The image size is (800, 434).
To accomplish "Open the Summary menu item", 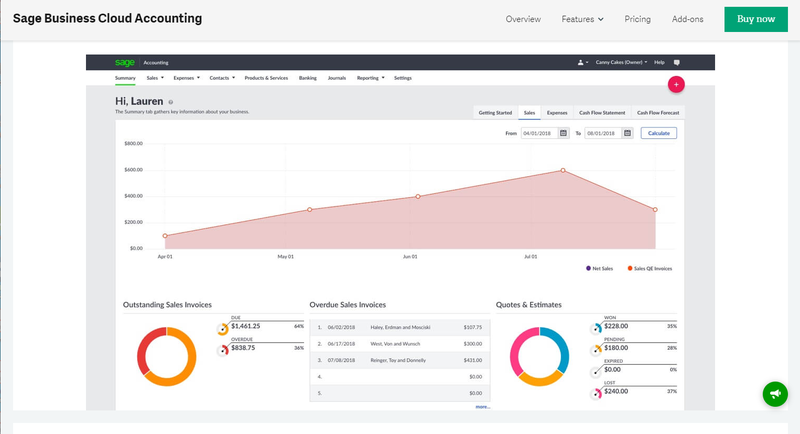I will pos(125,78).
